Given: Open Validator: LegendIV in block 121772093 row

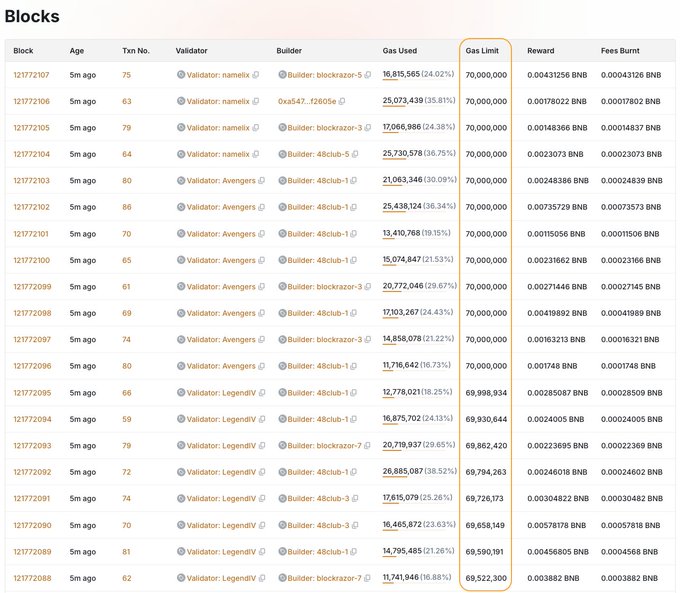Looking at the screenshot, I should click(x=221, y=446).
